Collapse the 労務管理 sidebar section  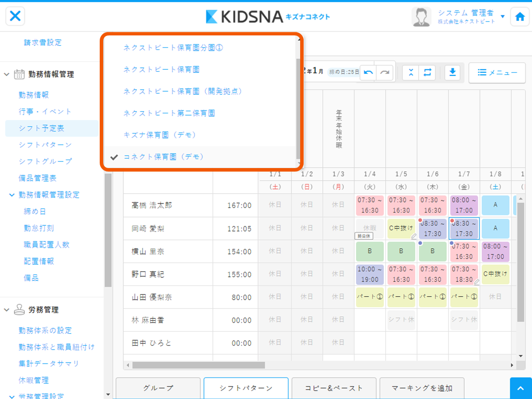[x=7, y=310]
